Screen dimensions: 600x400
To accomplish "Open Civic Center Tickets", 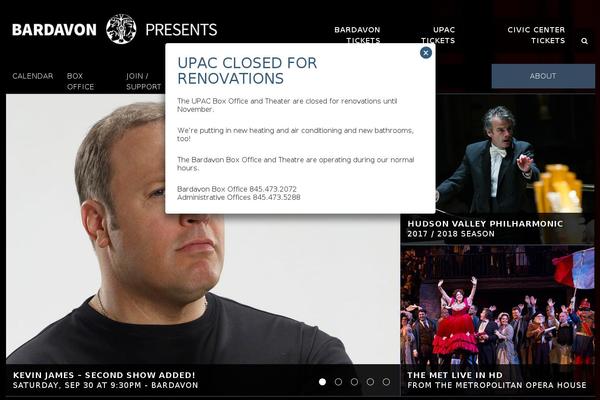I will tap(536, 35).
